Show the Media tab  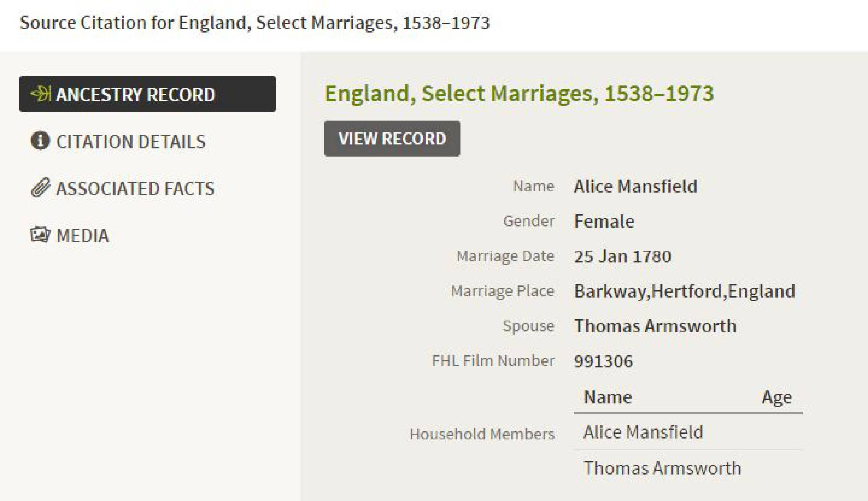(82, 236)
